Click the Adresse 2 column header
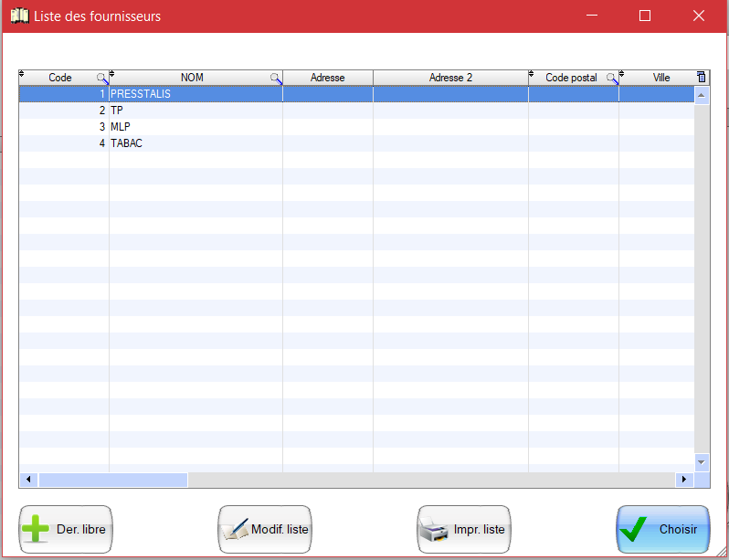The image size is (729, 560). 450,79
